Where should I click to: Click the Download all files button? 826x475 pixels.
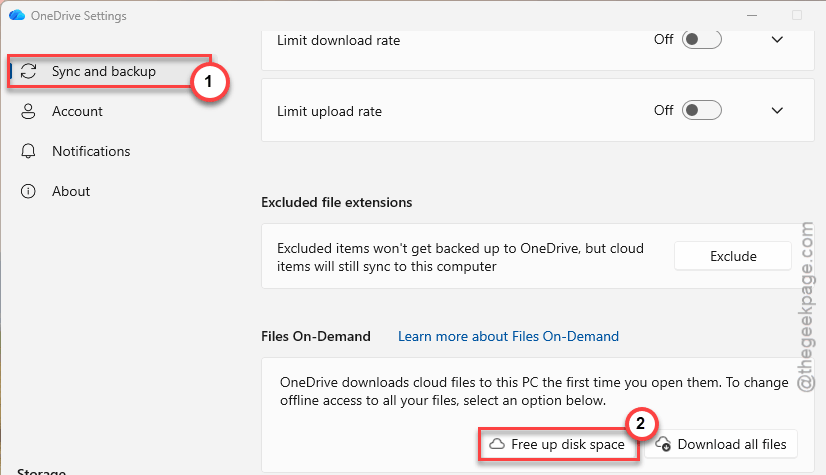[x=721, y=444]
